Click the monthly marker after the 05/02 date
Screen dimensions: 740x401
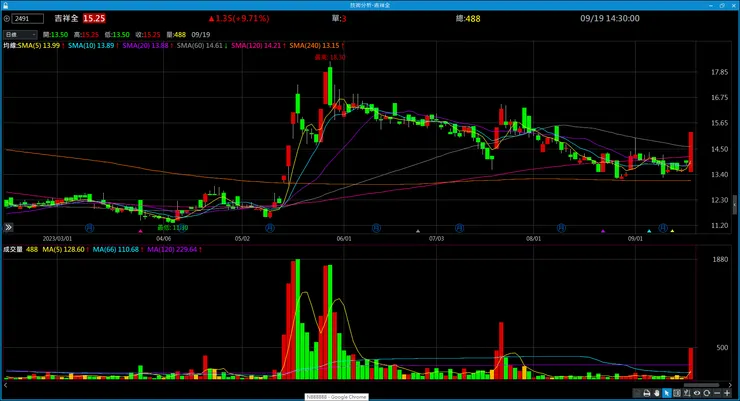(x=269, y=228)
